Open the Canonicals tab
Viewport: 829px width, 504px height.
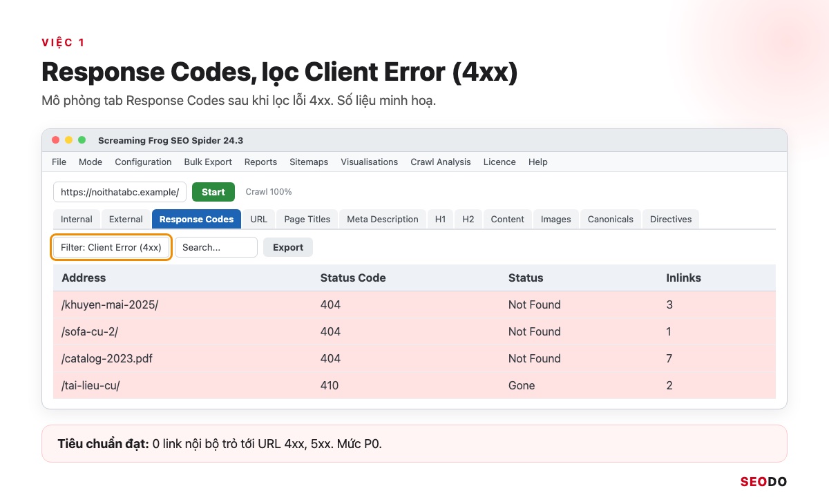(611, 219)
